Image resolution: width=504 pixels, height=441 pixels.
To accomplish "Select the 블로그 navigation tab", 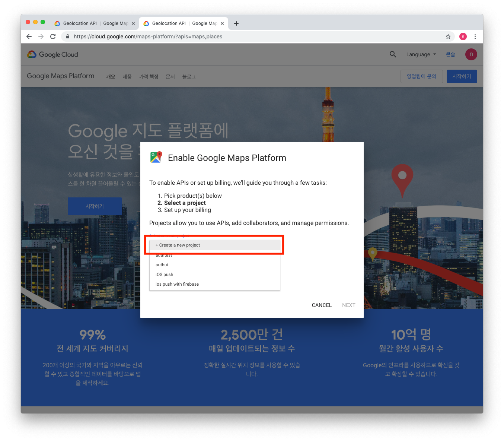I will 189,77.
